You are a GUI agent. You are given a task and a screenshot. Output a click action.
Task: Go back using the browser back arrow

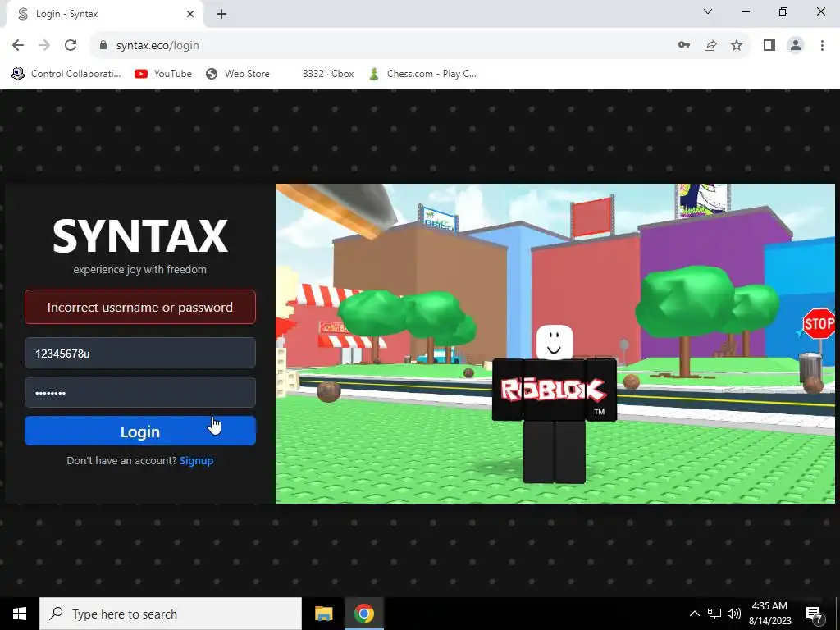(18, 46)
